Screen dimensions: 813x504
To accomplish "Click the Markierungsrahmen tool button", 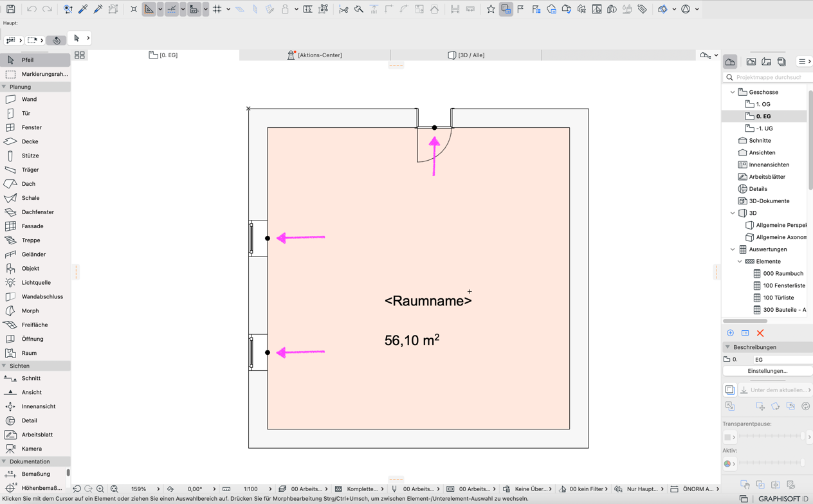I will [35, 74].
